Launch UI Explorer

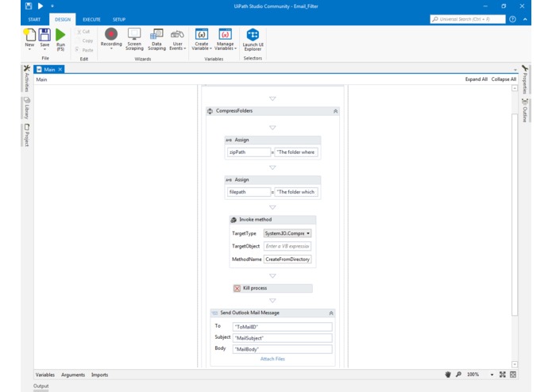click(253, 40)
